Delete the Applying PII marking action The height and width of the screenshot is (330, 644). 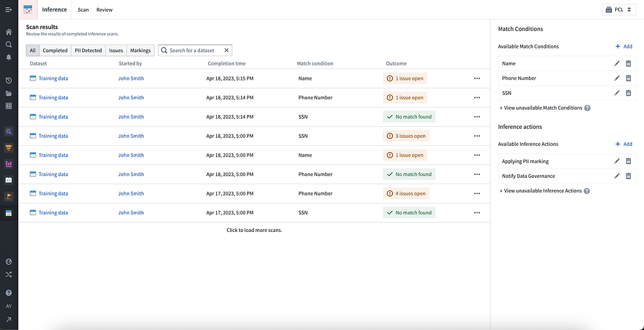coord(628,162)
